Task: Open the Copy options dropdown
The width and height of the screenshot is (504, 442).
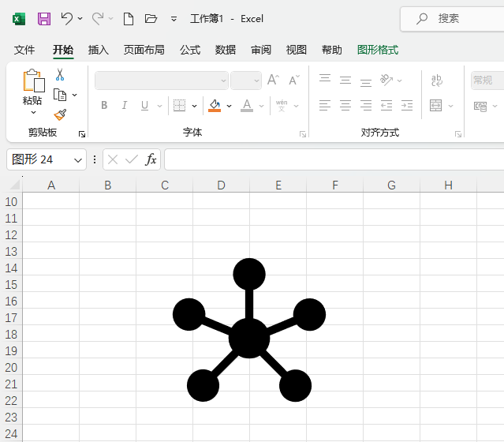Action: pyautogui.click(x=75, y=95)
